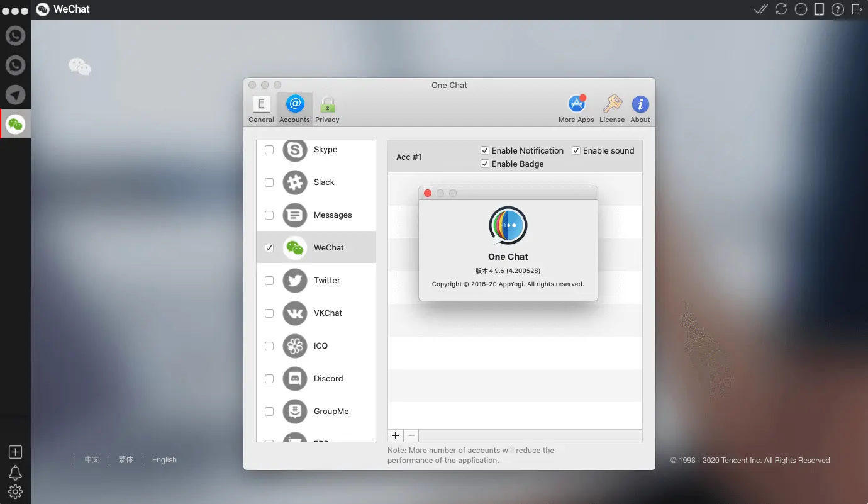Viewport: 868px width, 504px height.
Task: Open first WhatsApp sidebar account
Action: pyautogui.click(x=15, y=36)
